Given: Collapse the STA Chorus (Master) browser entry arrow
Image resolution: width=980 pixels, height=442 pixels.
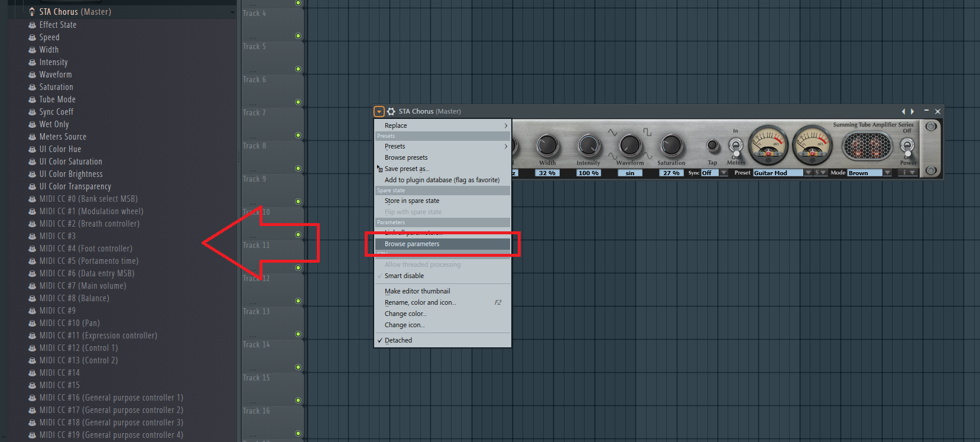Looking at the screenshot, I should (232, 12).
